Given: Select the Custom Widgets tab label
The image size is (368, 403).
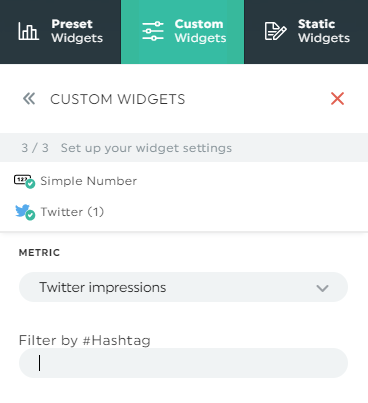Looking at the screenshot, I should [x=200, y=31].
